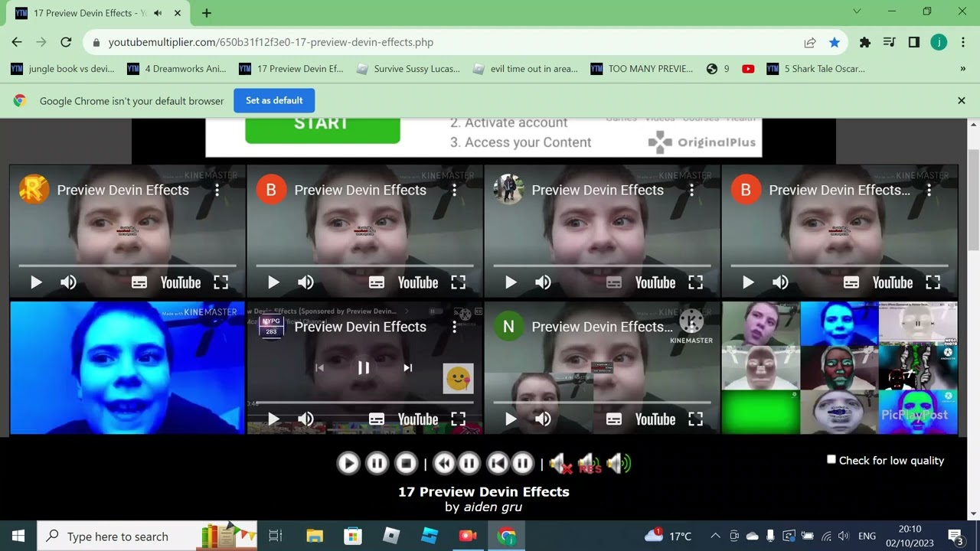The width and height of the screenshot is (980, 551).
Task: Mute all videos with the red-X speaker
Action: (560, 463)
